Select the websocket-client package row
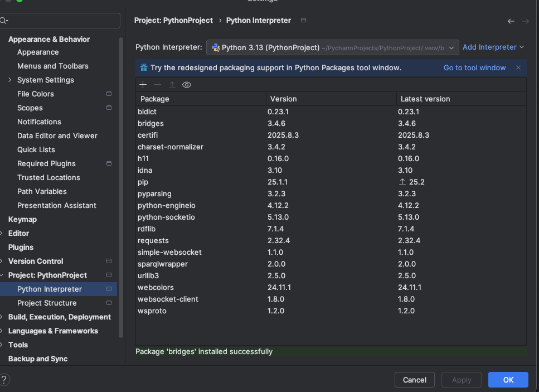 [x=331, y=299]
